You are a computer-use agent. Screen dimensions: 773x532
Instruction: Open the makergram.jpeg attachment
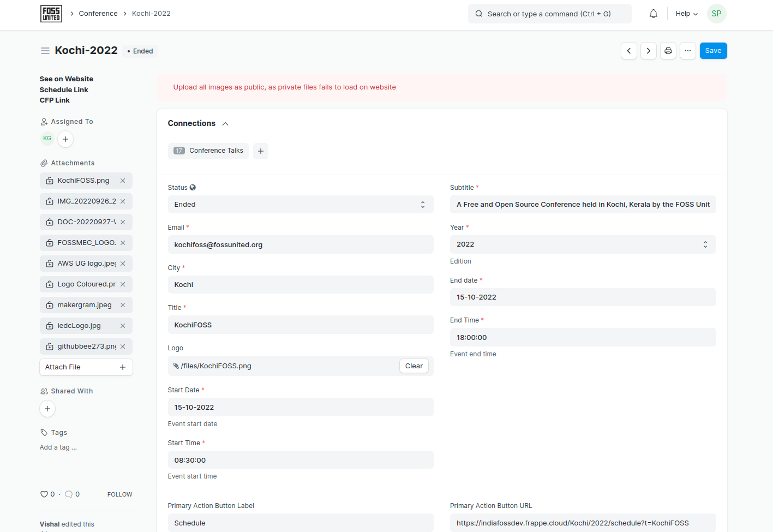pos(85,305)
